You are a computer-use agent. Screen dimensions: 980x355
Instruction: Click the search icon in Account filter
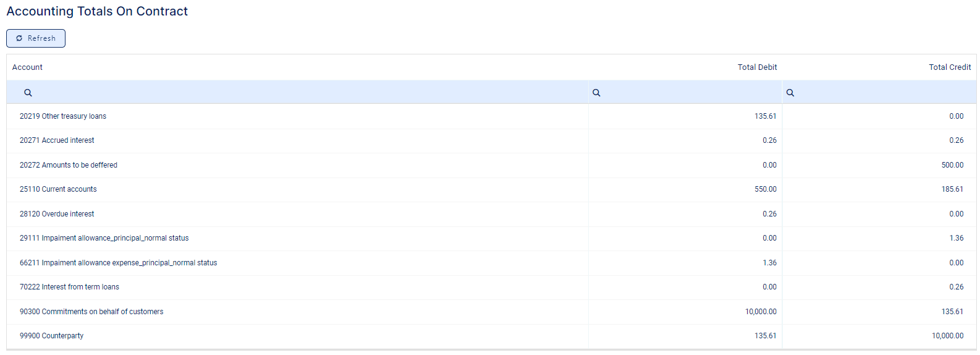point(28,93)
